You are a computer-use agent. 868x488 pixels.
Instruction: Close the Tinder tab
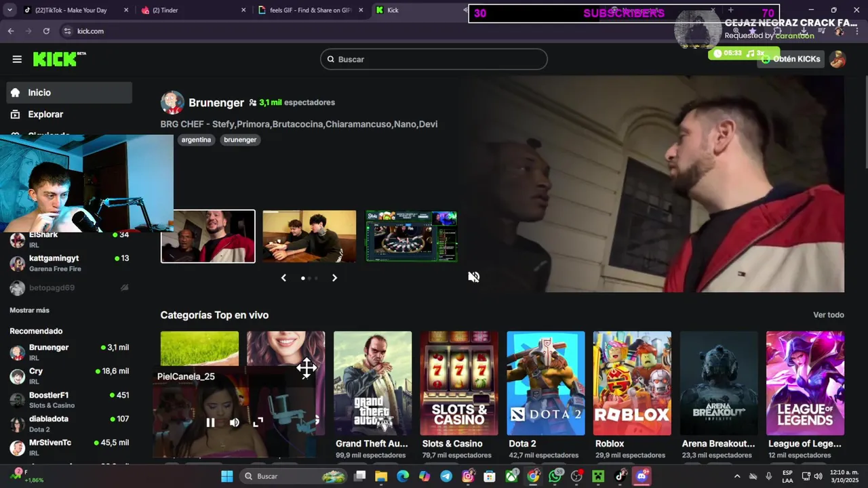click(244, 10)
